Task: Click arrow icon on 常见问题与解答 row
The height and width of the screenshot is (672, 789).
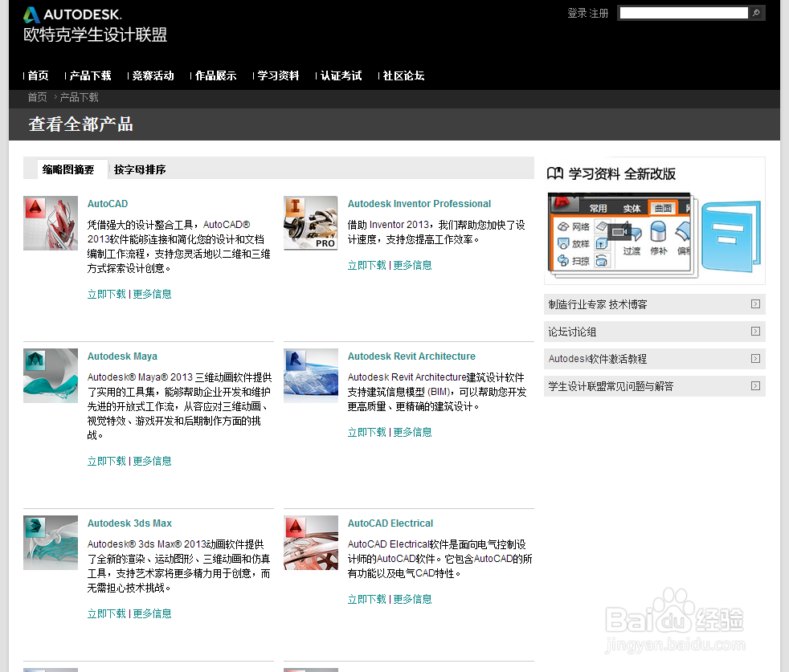Action: coord(755,386)
